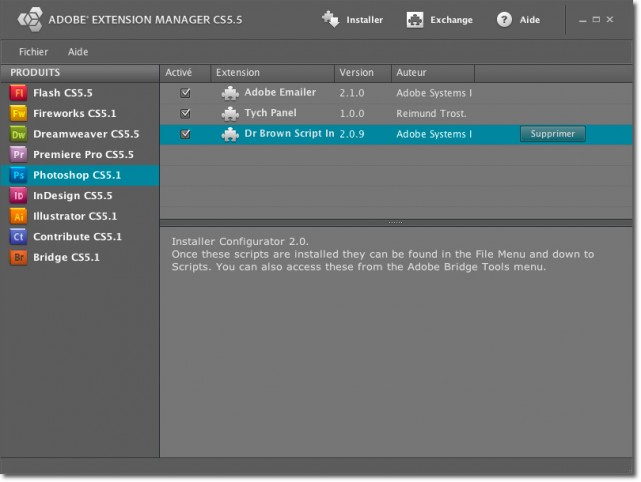Viewport: 641px width, 482px height.
Task: Click the pane splitter grip handle
Action: pyautogui.click(x=395, y=222)
